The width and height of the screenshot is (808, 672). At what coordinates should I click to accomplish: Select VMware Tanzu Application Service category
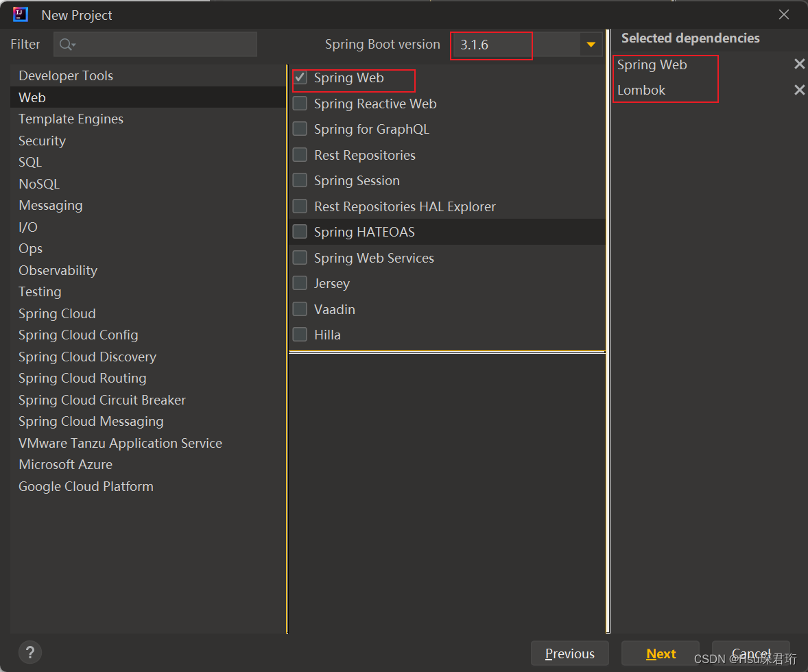148,444
